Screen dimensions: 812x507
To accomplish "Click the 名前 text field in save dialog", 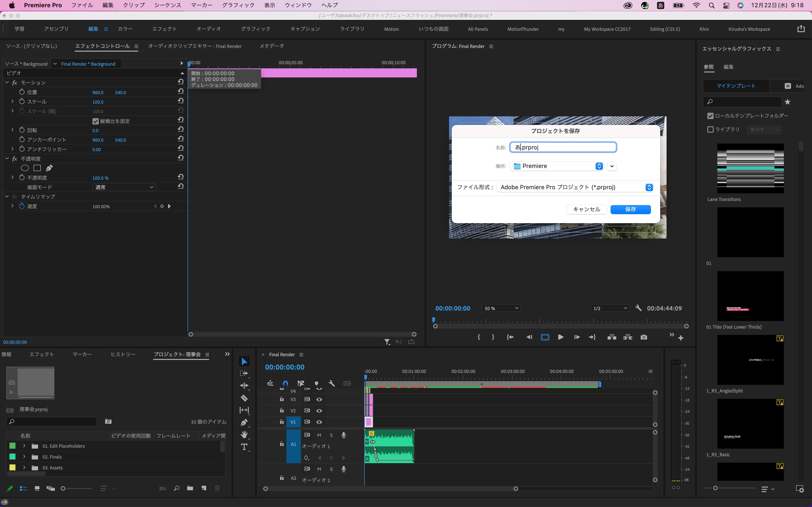I will [x=563, y=147].
